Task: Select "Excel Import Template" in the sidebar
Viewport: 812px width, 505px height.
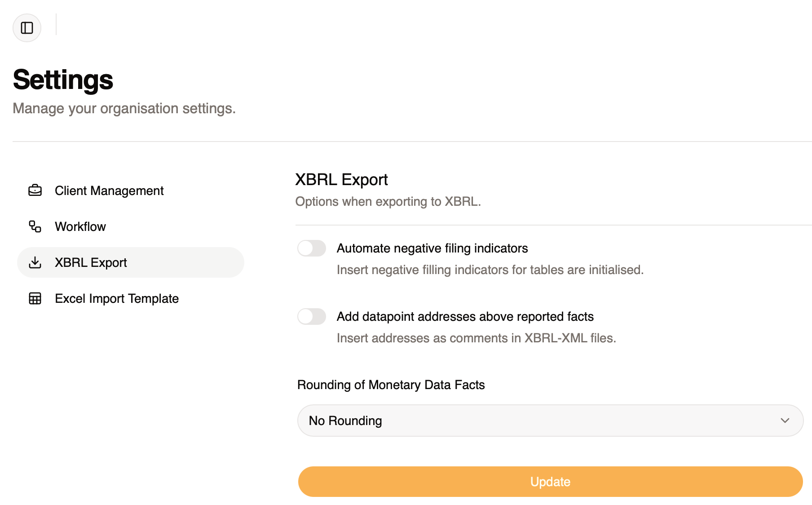Action: click(116, 298)
